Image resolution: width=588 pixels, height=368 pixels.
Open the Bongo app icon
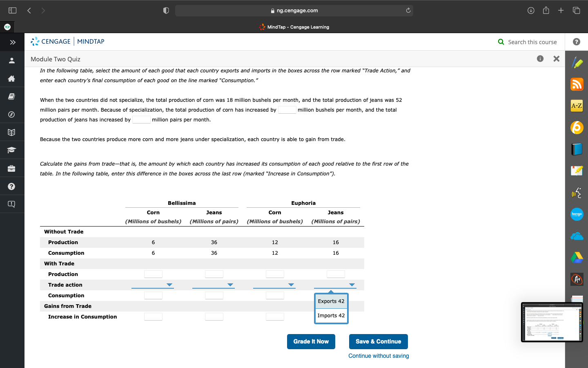tap(577, 214)
